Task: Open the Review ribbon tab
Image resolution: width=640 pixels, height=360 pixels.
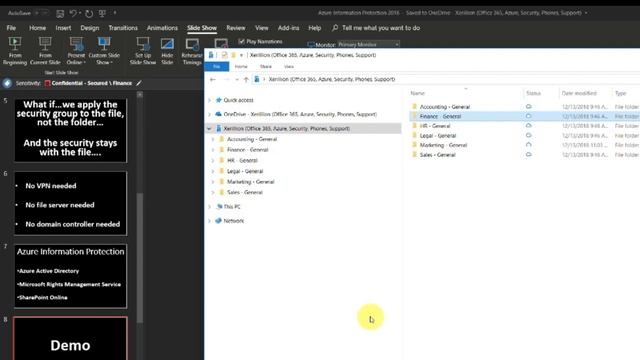Action: click(236, 28)
